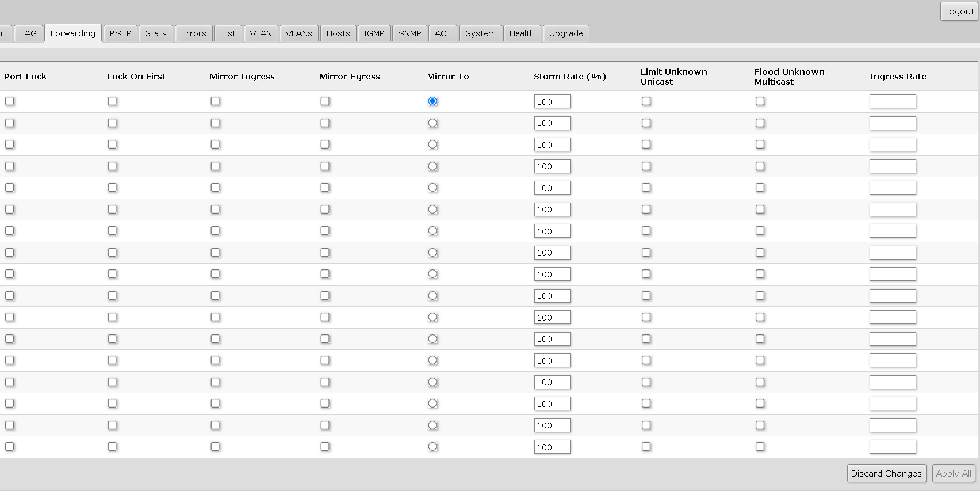Screen dimensions: 980x491
Task: Click the Apply All button
Action: pos(953,473)
